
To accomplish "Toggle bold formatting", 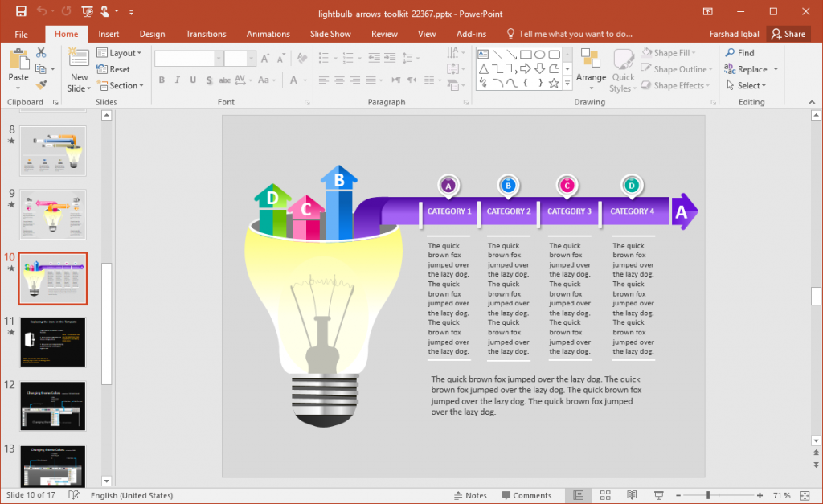I will tap(162, 80).
